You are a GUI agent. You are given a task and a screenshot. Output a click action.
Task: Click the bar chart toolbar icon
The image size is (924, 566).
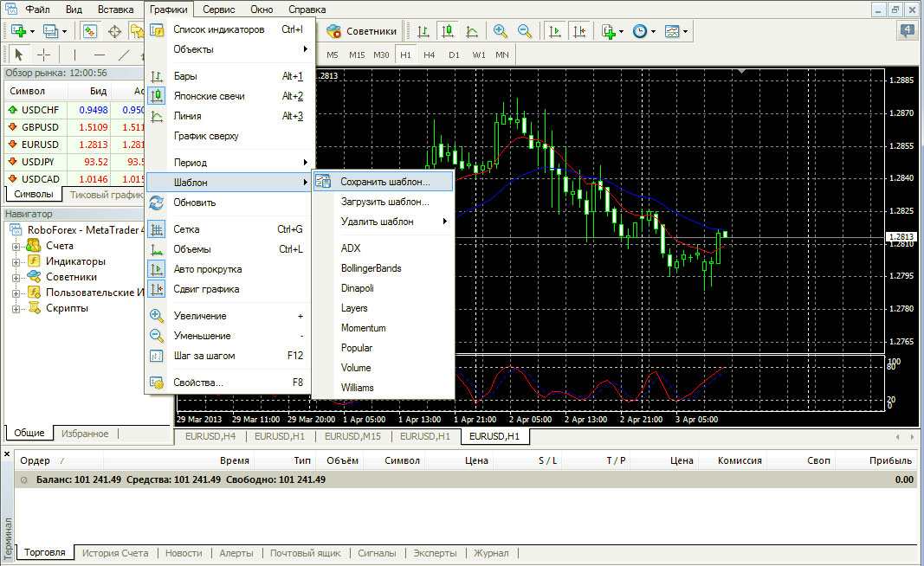[x=423, y=31]
